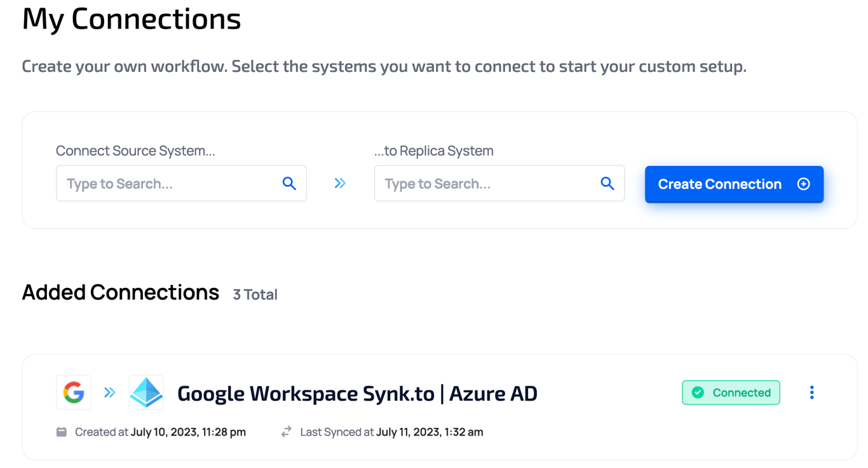Click the Created at July 10, 2023 timestamp
Screen dimensions: 868x468
tap(160, 432)
